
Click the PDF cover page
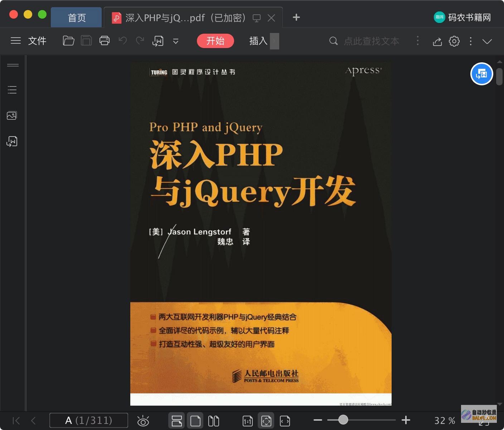coord(261,233)
